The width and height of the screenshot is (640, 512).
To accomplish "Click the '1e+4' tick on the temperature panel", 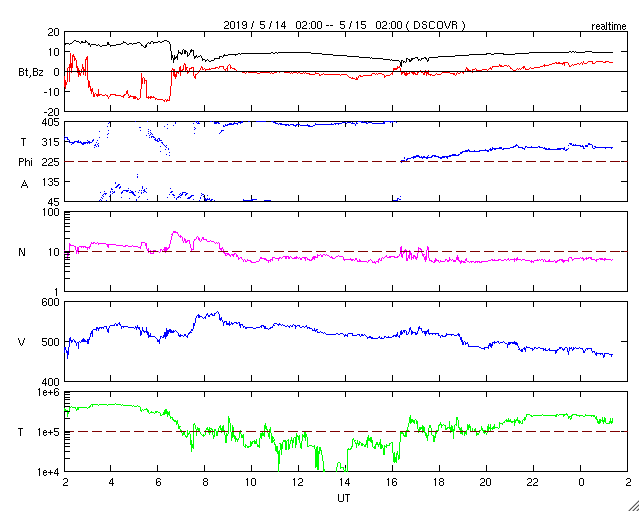I will tap(50, 472).
